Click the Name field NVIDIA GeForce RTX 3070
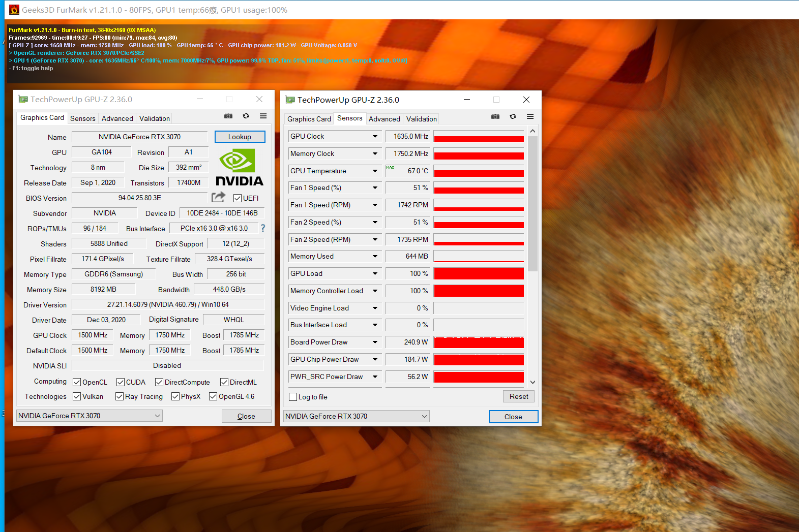 click(140, 137)
